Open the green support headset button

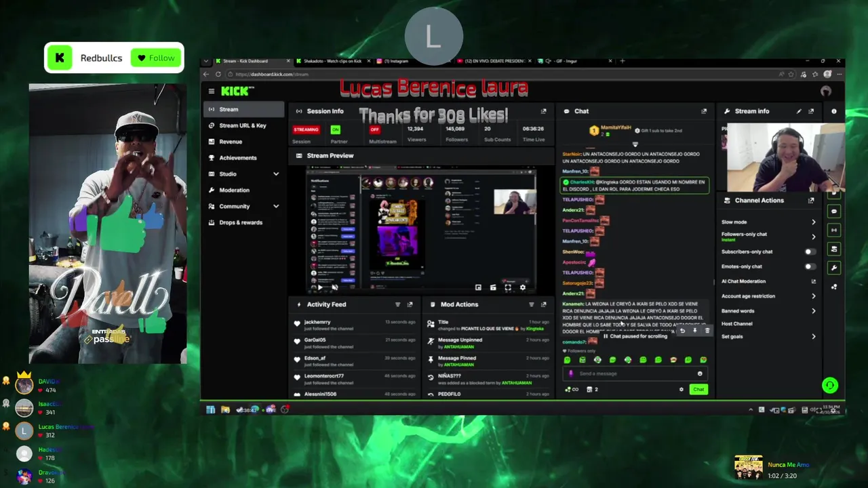tap(830, 386)
